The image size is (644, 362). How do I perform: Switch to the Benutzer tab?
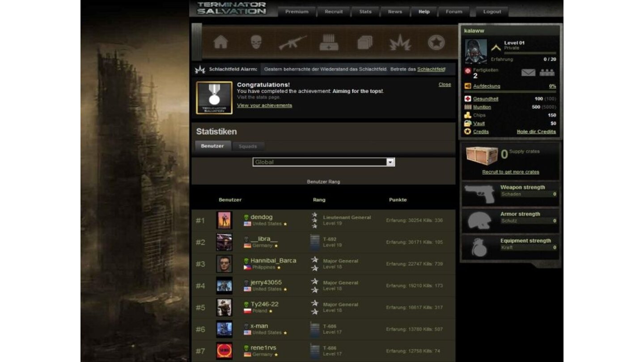coord(212,146)
